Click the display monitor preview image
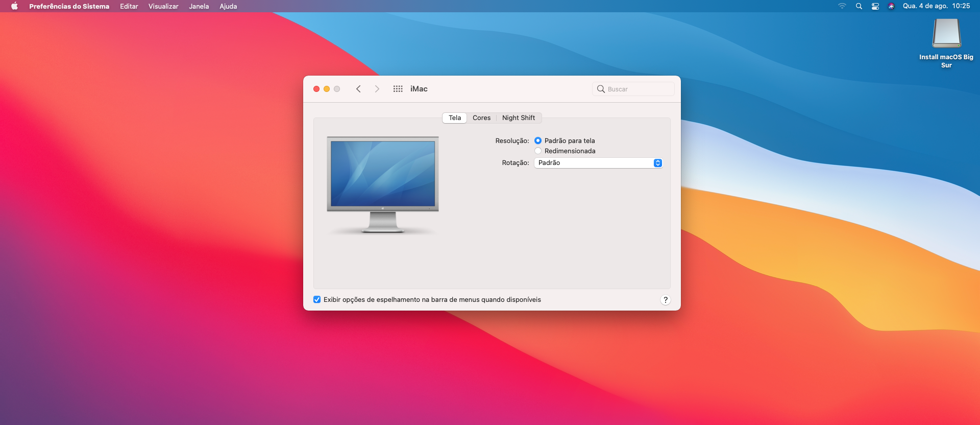The height and width of the screenshot is (425, 980). pyautogui.click(x=383, y=184)
